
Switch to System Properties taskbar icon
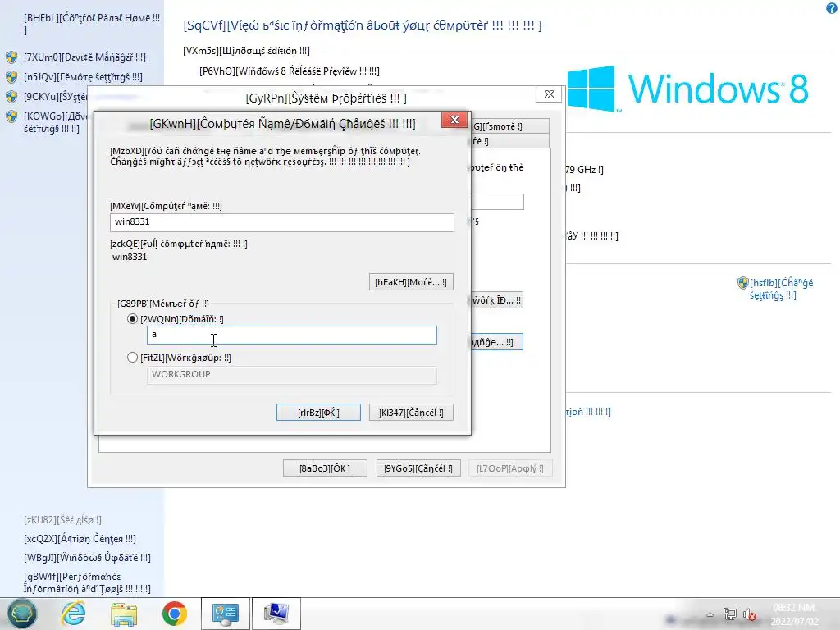(x=276, y=614)
